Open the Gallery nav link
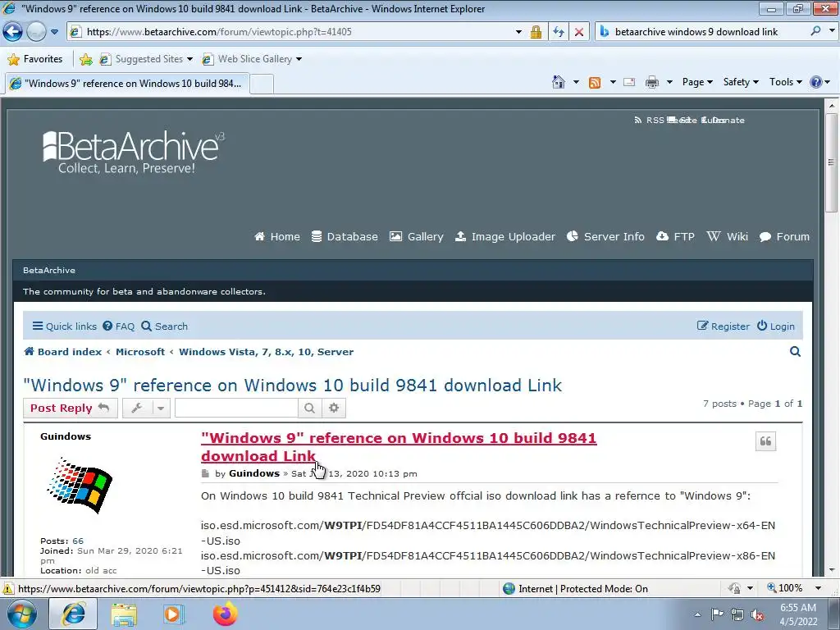The height and width of the screenshot is (630, 840). point(416,236)
